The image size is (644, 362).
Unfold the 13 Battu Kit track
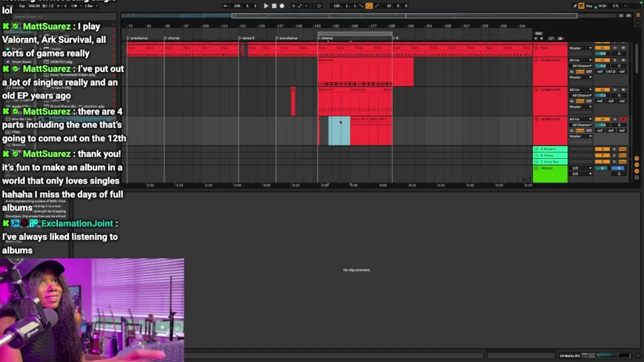click(536, 89)
